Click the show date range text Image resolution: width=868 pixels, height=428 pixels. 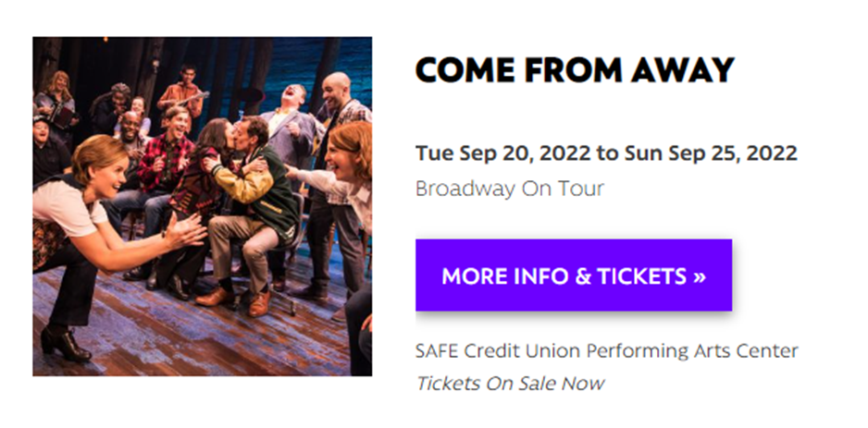pyautogui.click(x=606, y=152)
